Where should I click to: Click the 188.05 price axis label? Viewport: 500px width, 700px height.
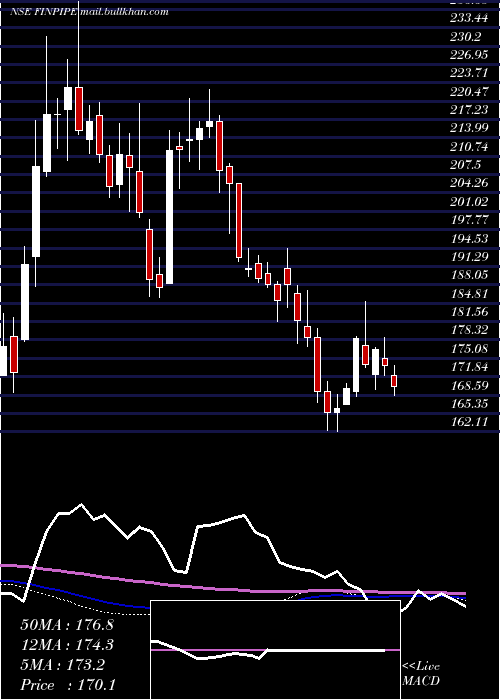[x=468, y=275]
